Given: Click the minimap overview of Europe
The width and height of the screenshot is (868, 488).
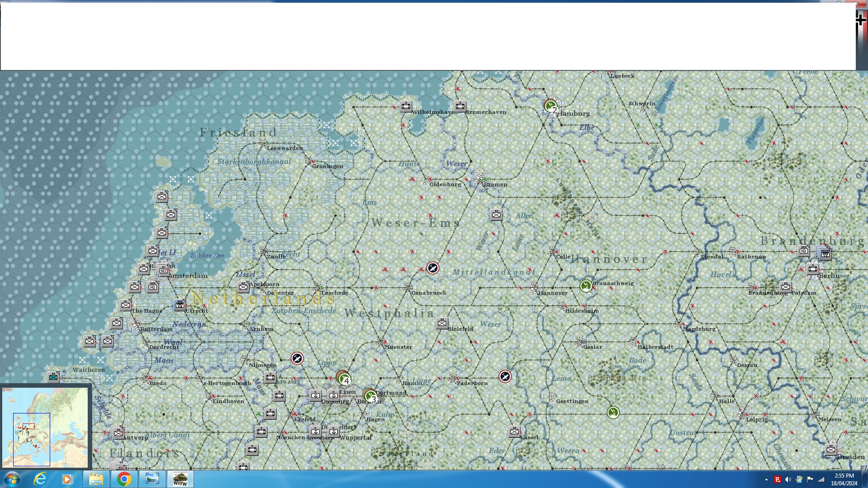Looking at the screenshot, I should 45,427.
